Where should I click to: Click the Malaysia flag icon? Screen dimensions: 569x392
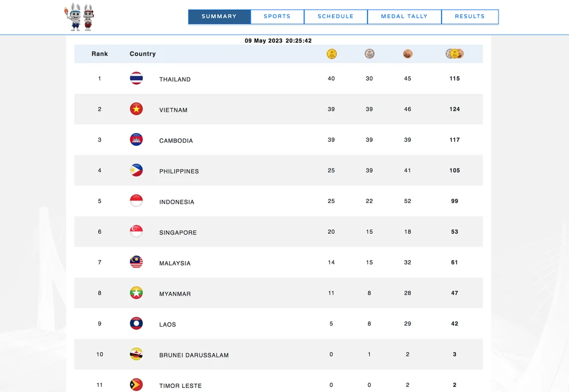click(136, 263)
